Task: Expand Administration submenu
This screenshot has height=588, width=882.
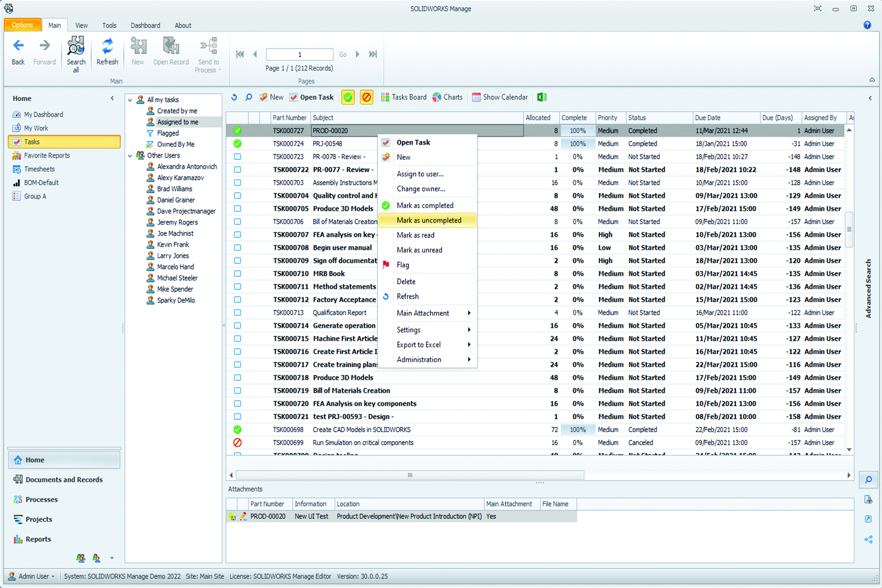Action: (469, 360)
